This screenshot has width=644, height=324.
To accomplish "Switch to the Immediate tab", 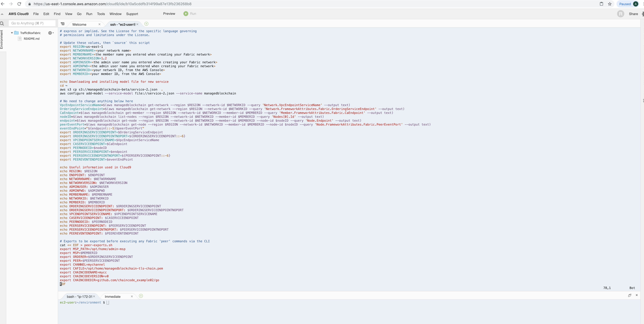I will (x=113, y=297).
